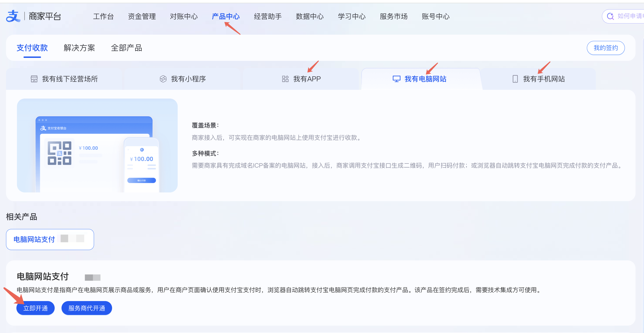Open 数据中心 from the navigation bar

[310, 16]
